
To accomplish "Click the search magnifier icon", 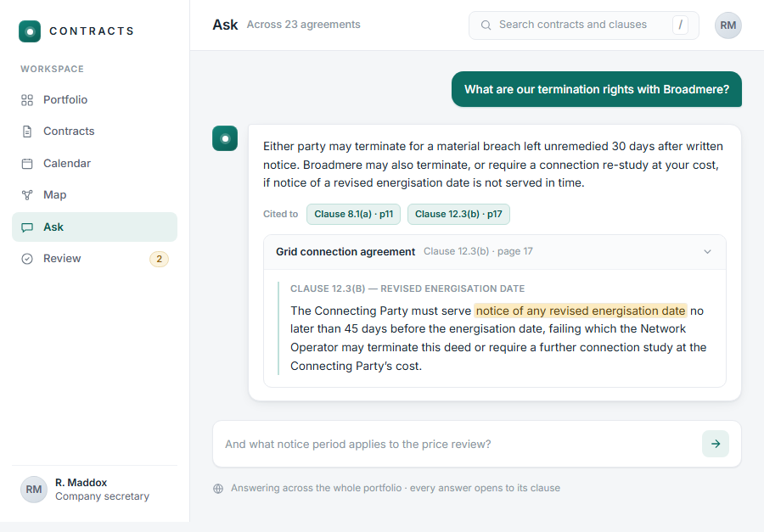I will (x=486, y=25).
